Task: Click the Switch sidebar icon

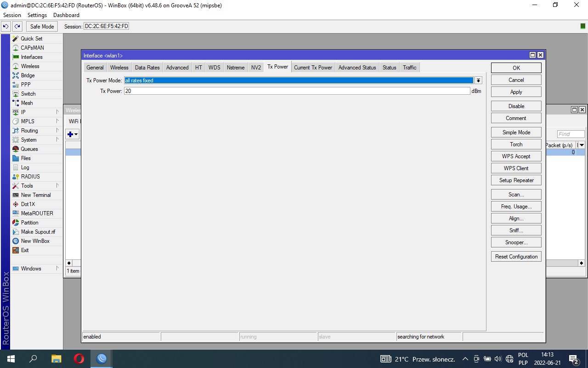Action: tap(16, 94)
